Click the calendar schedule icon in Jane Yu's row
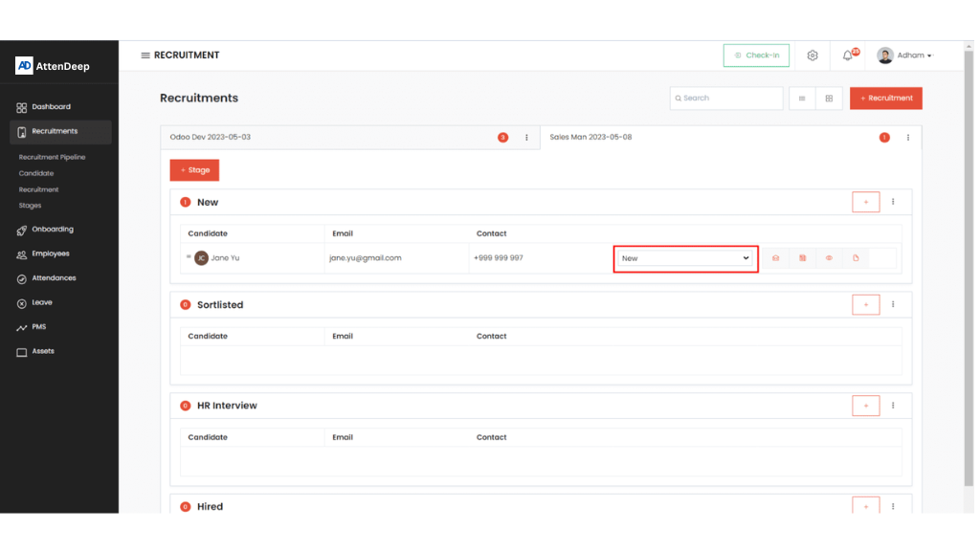 (x=802, y=258)
